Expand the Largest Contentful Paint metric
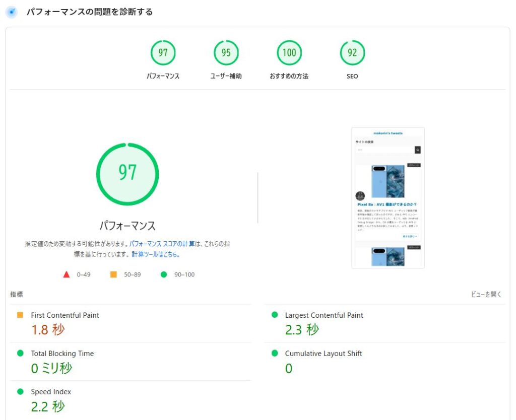The image size is (516, 420). [x=324, y=315]
